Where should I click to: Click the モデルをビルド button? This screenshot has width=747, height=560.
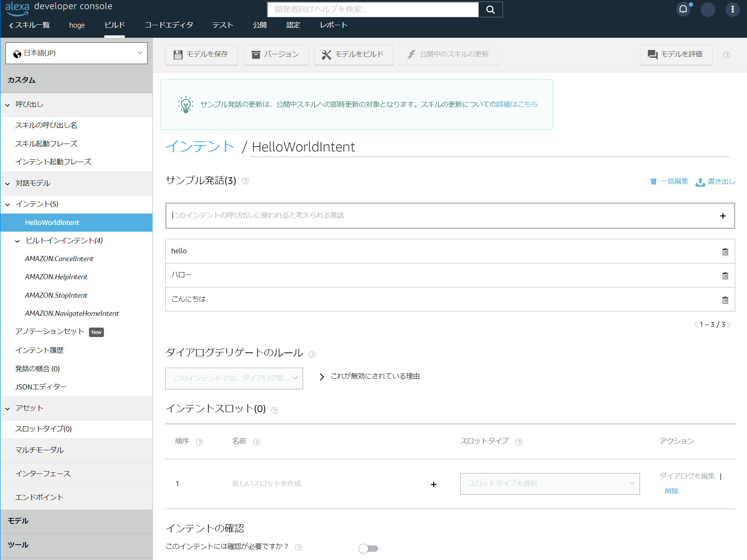coord(353,55)
